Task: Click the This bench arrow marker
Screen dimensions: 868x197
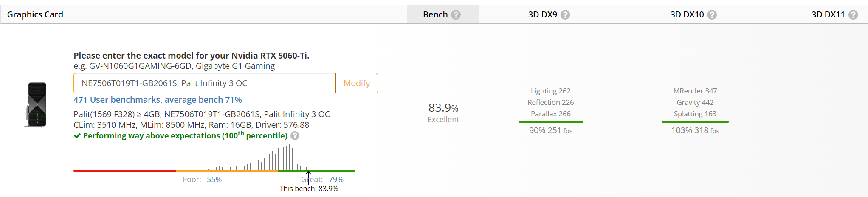Action: click(308, 177)
